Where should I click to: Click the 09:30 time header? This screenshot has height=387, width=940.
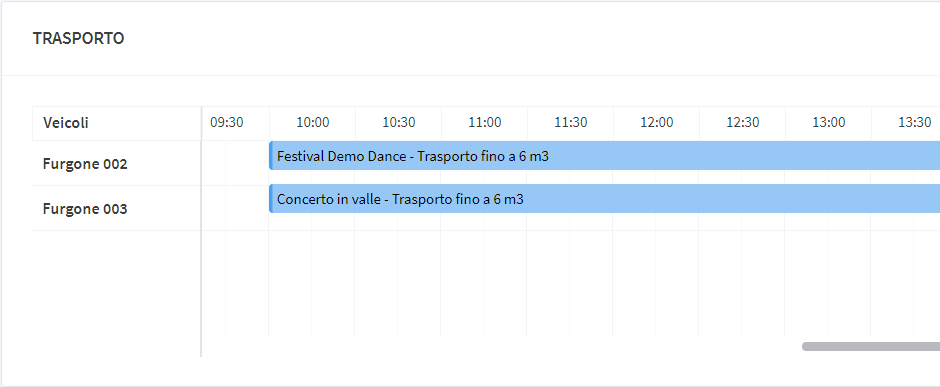(x=227, y=123)
